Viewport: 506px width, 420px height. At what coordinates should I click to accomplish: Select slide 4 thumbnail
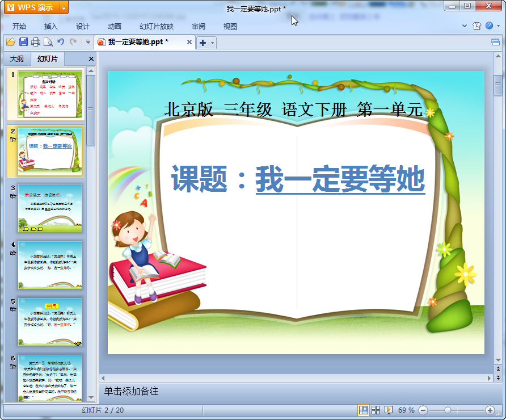[x=50, y=265]
